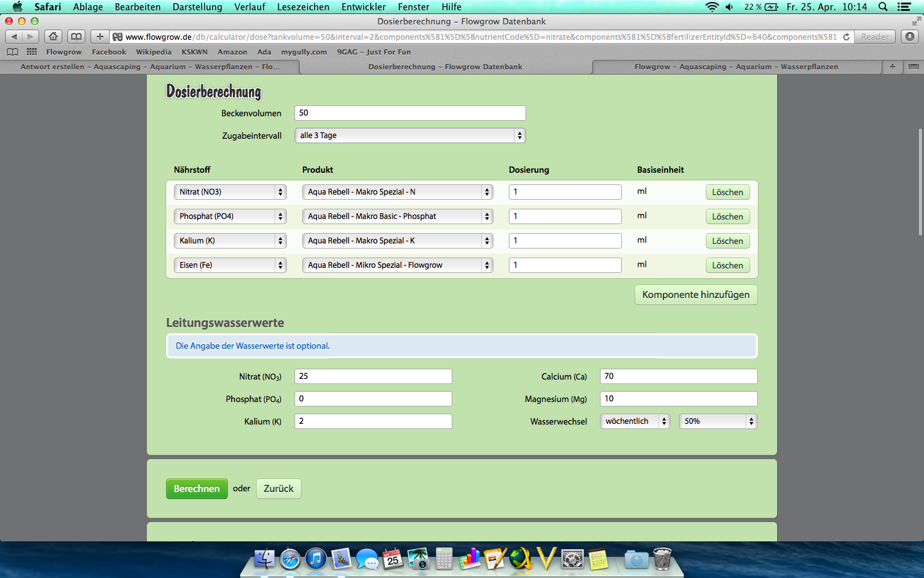Open the Entwickler menu
Image resolution: width=924 pixels, height=578 pixels.
[363, 7]
